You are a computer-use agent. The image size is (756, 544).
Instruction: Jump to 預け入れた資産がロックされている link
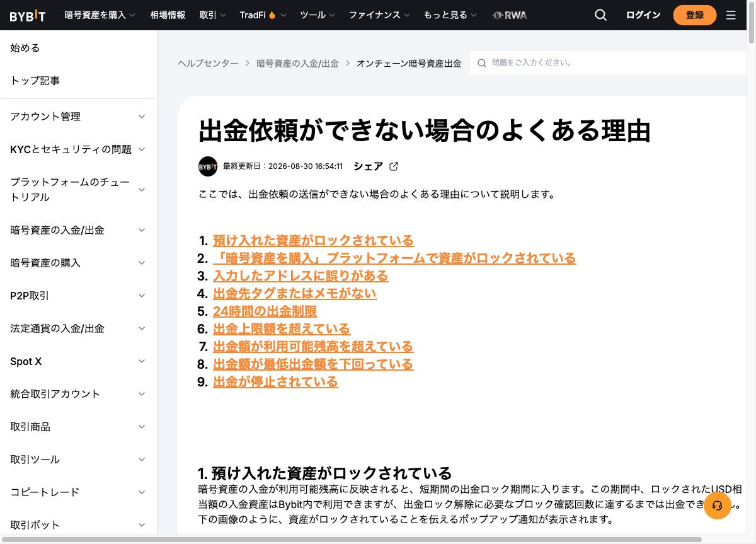tap(313, 241)
